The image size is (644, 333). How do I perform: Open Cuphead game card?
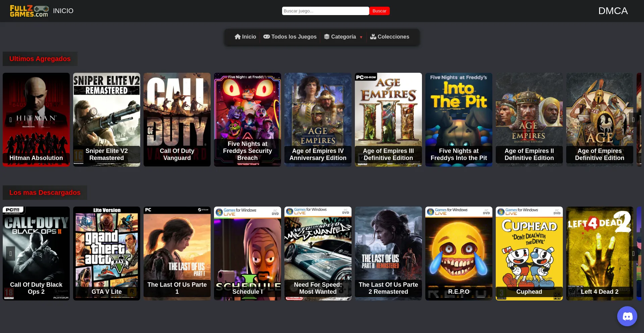pyautogui.click(x=529, y=254)
